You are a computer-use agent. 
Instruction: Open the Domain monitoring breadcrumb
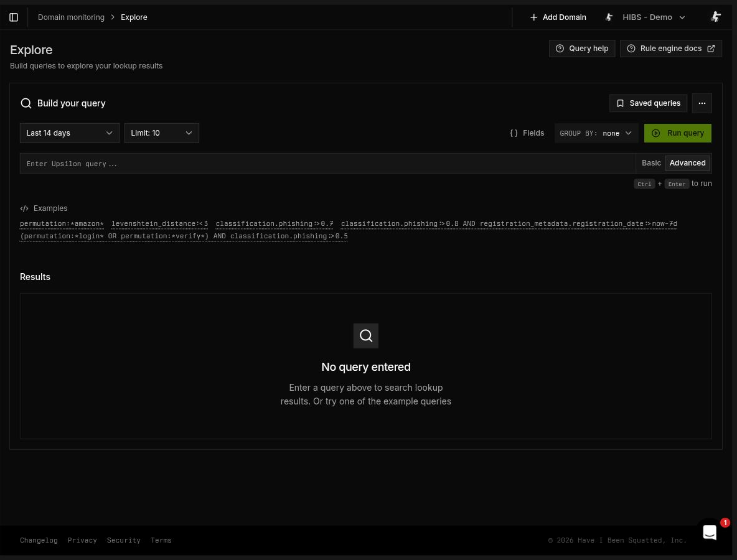pyautogui.click(x=71, y=17)
